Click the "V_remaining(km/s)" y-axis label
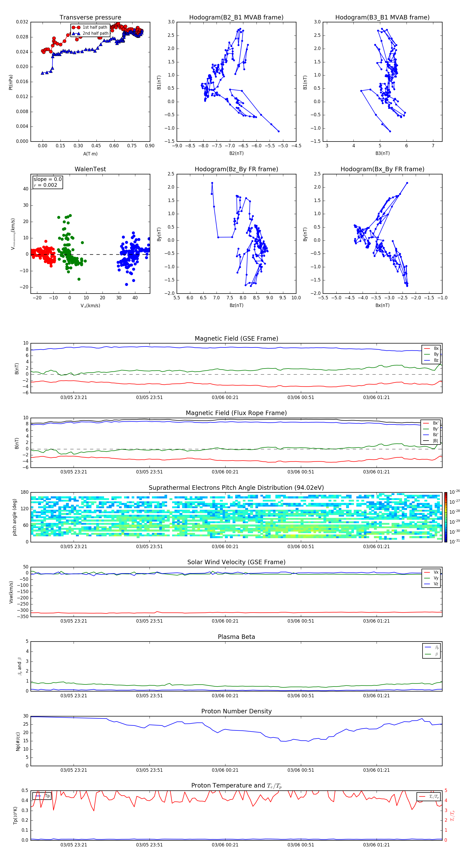Viewport: 473px width, 868px height. 13,234
